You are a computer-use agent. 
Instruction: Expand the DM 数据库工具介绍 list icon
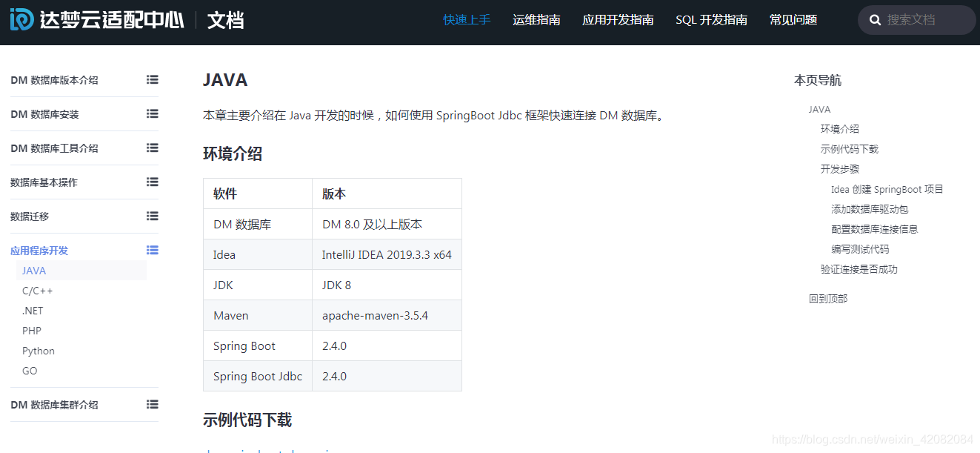pyautogui.click(x=153, y=148)
